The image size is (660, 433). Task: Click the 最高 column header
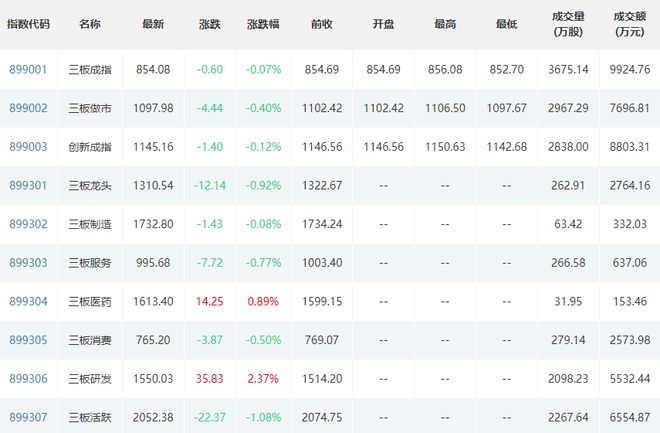tap(445, 24)
